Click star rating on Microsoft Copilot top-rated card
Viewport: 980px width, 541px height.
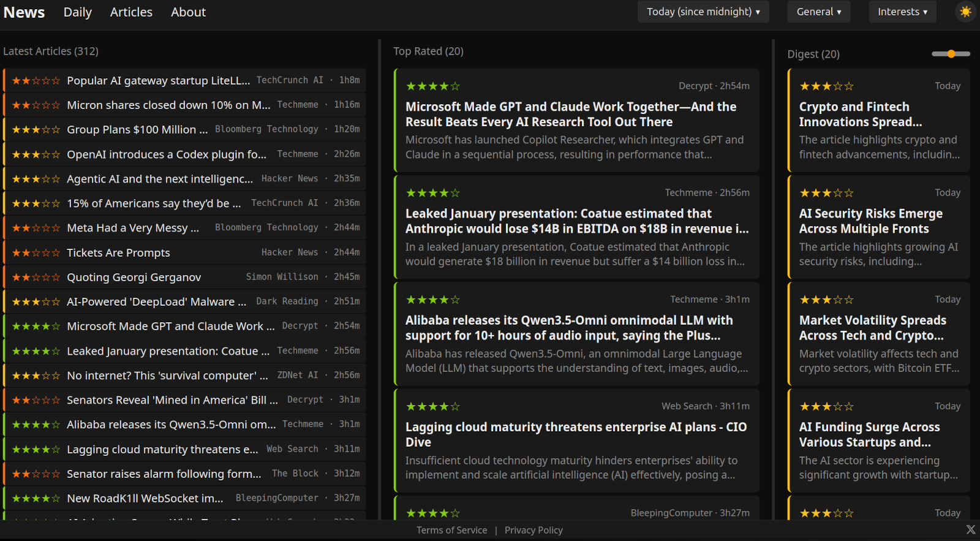(432, 86)
